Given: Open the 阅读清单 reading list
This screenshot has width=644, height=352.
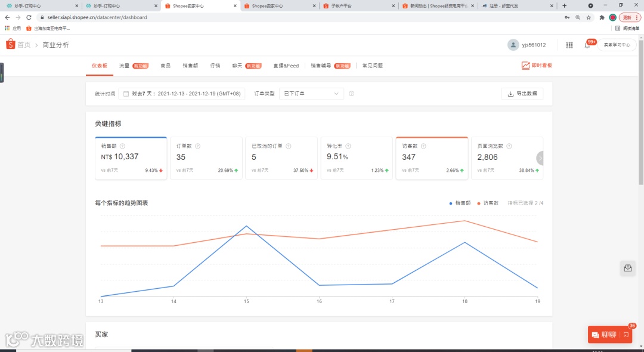Looking at the screenshot, I should [x=627, y=29].
